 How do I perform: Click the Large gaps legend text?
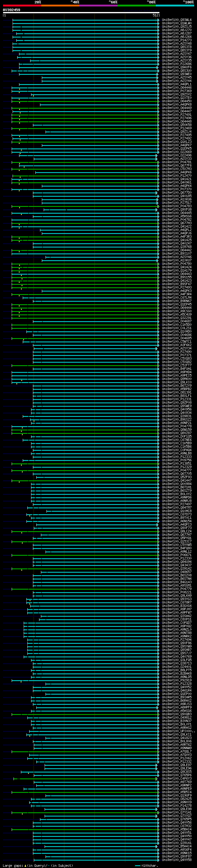coord(13,865)
